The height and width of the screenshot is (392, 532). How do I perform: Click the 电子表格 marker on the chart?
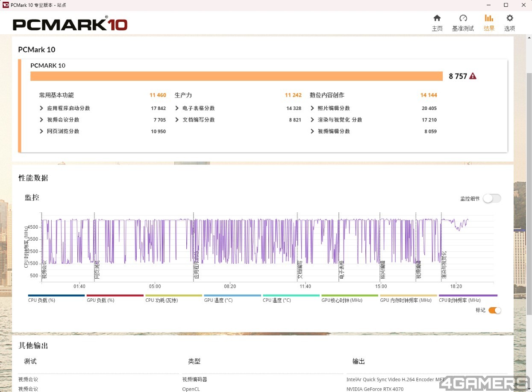pos(341,270)
